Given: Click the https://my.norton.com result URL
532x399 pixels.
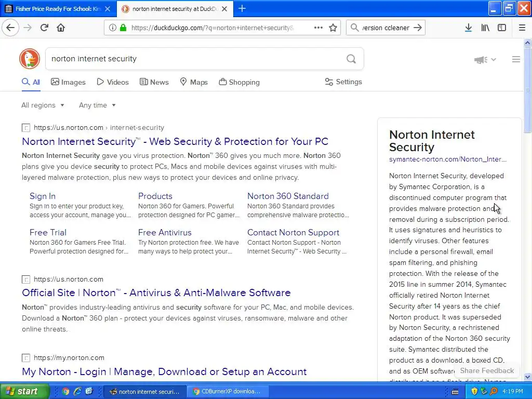Looking at the screenshot, I should (69, 357).
